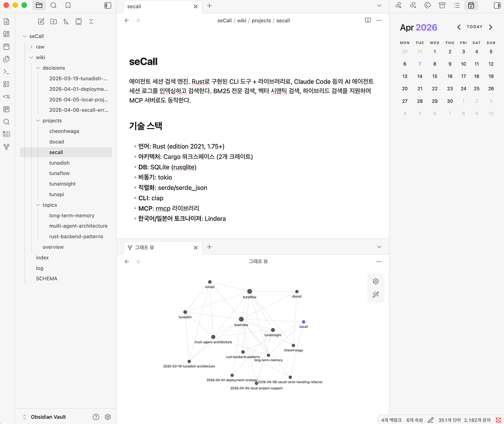Open tab list dropdown in top pane
The image size is (504, 424).
tap(379, 6)
